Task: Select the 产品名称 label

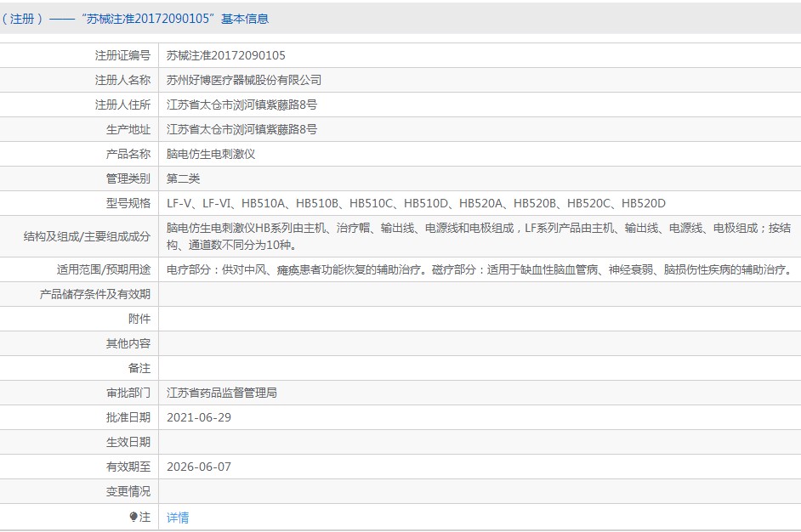Action: pos(128,154)
